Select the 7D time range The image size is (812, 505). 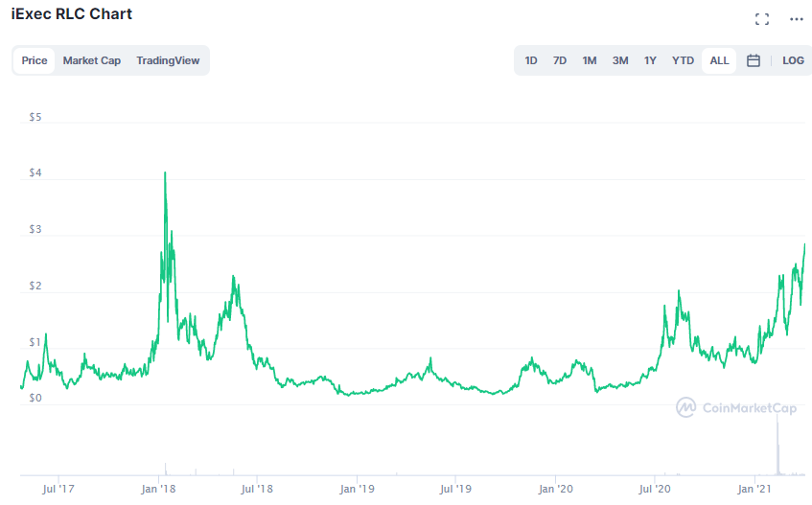pyautogui.click(x=560, y=60)
